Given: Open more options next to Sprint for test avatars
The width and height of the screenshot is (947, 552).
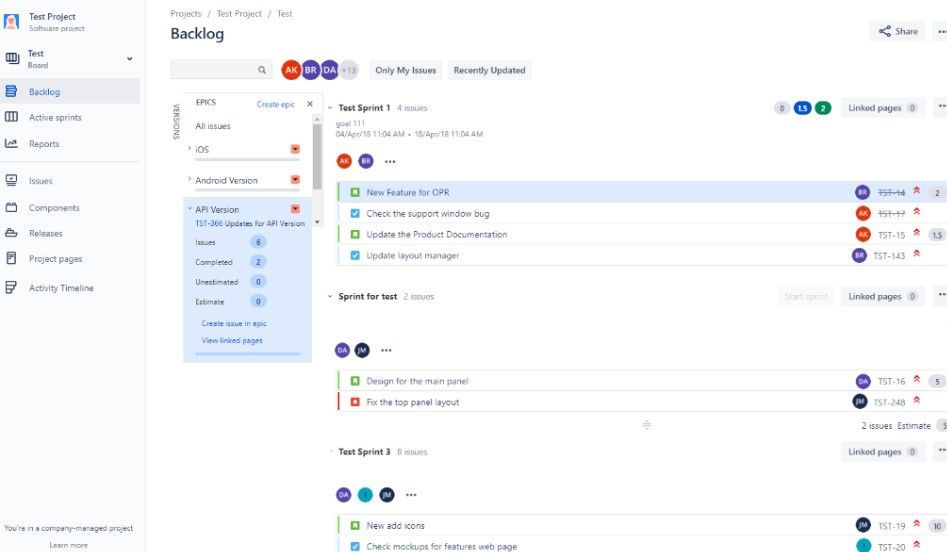Looking at the screenshot, I should (x=387, y=350).
